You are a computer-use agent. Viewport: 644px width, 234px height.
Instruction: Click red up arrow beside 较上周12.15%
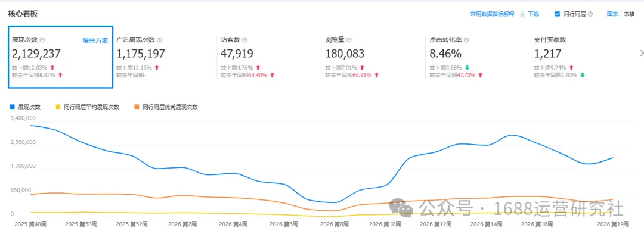click(x=156, y=68)
